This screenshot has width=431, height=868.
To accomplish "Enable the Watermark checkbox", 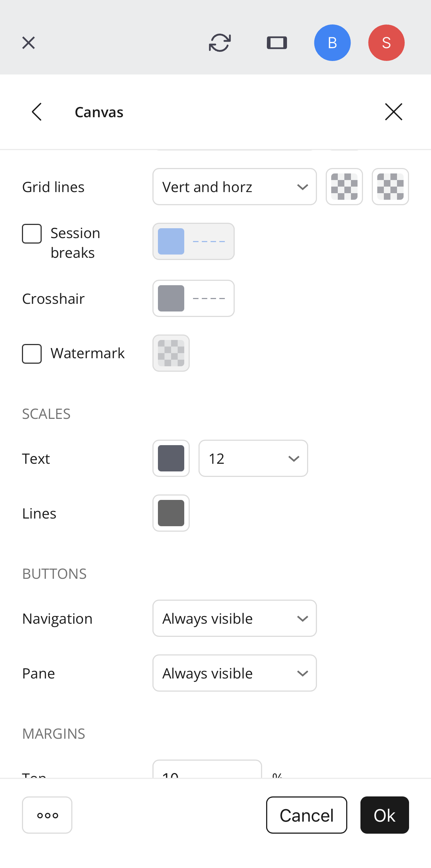I will [x=32, y=354].
